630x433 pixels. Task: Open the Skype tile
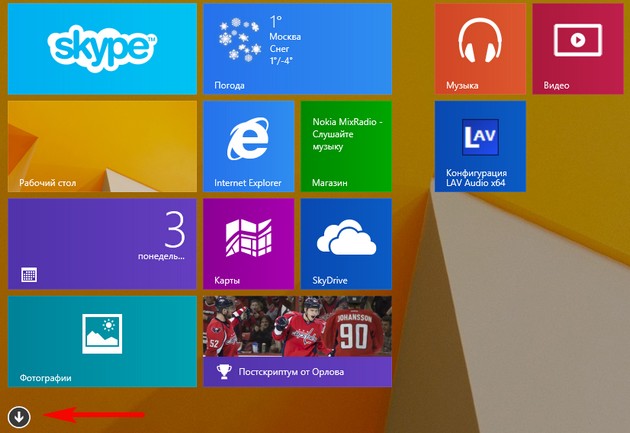(x=102, y=49)
